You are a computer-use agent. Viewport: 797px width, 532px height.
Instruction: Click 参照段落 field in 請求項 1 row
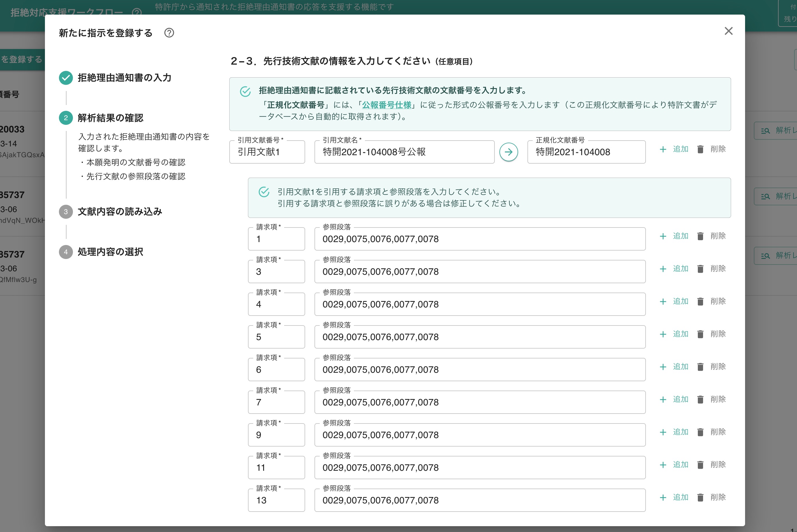coord(480,239)
